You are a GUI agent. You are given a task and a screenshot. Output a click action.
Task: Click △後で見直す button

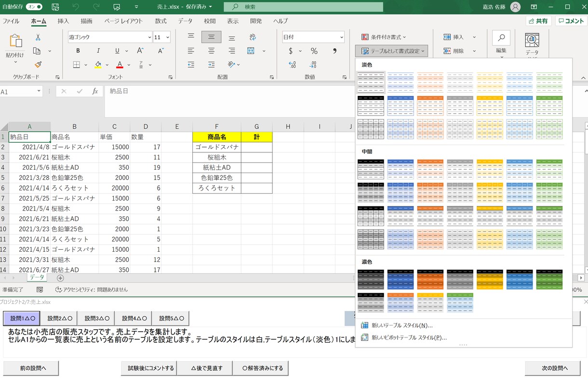[x=205, y=368]
